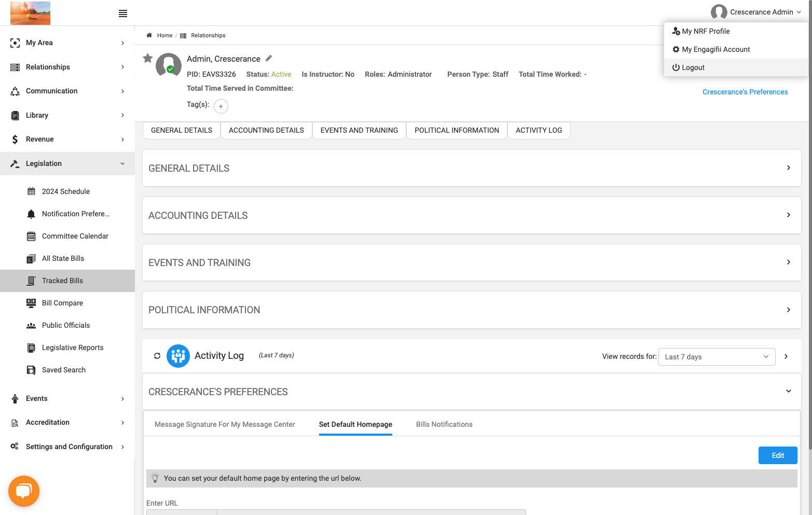
Task: Click the blue Edit button
Action: 778,455
